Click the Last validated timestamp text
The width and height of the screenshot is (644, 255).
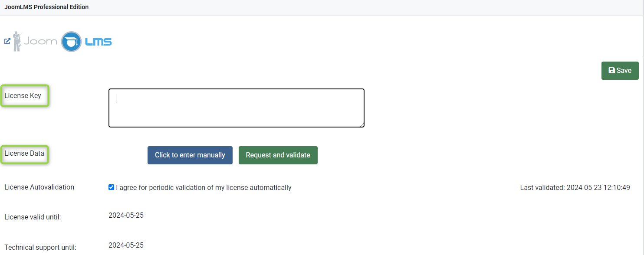tap(575, 188)
